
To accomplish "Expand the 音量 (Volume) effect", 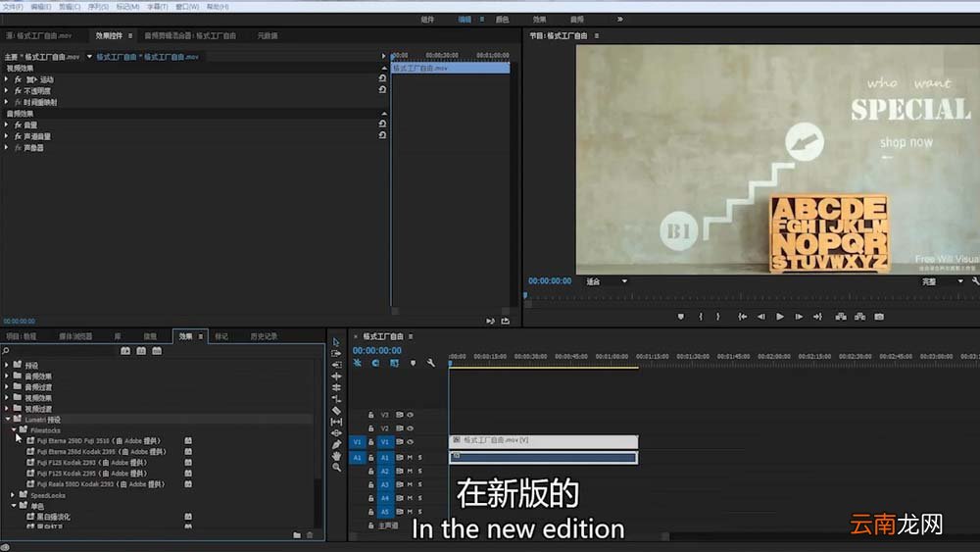I will coord(6,125).
